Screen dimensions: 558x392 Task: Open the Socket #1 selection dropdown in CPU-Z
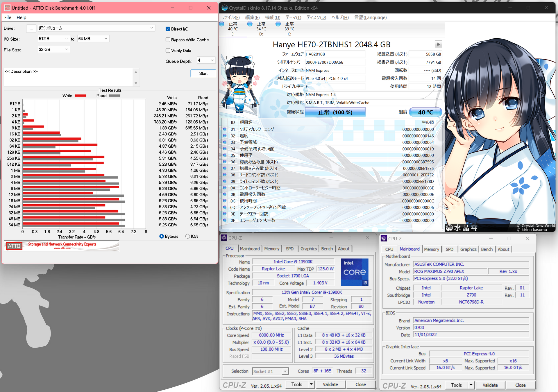click(x=285, y=371)
